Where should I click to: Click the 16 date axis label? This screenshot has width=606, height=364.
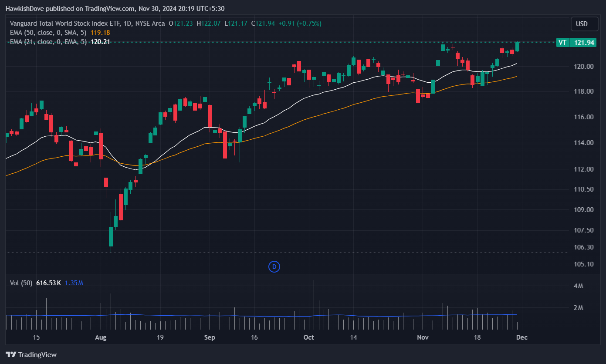click(x=254, y=337)
